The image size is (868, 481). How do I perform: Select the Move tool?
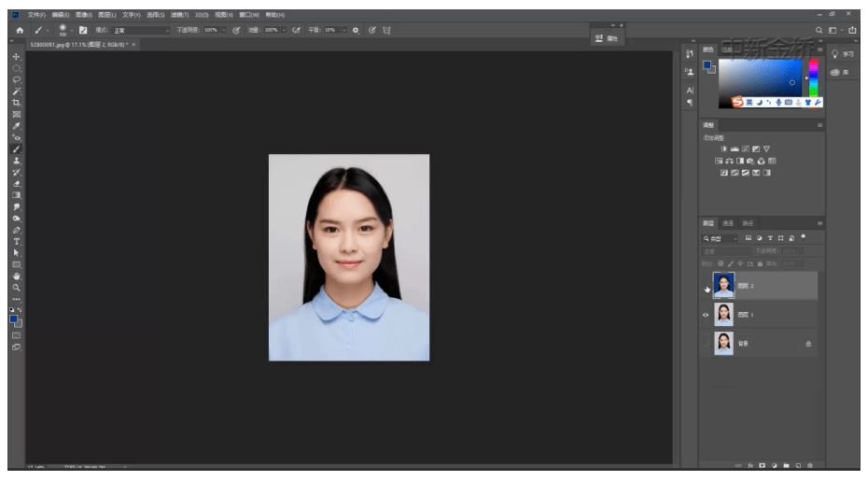point(16,57)
